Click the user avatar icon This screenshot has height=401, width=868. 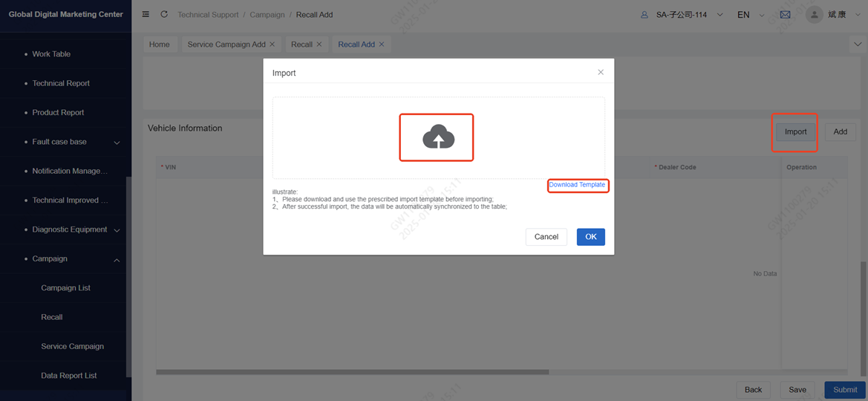[x=815, y=15]
